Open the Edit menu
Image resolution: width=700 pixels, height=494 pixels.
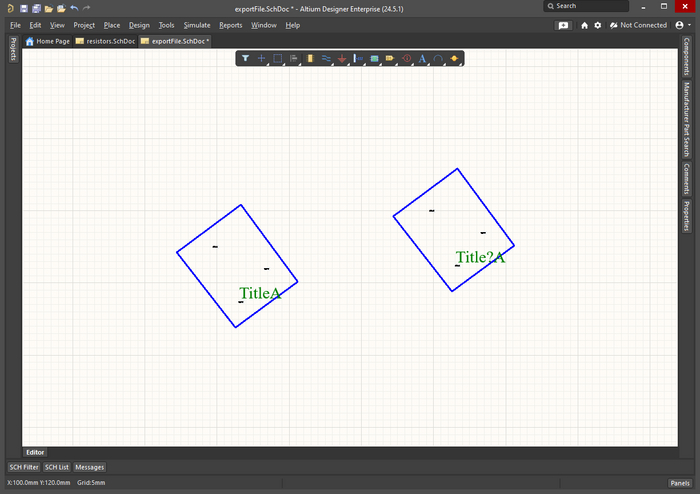click(x=35, y=25)
